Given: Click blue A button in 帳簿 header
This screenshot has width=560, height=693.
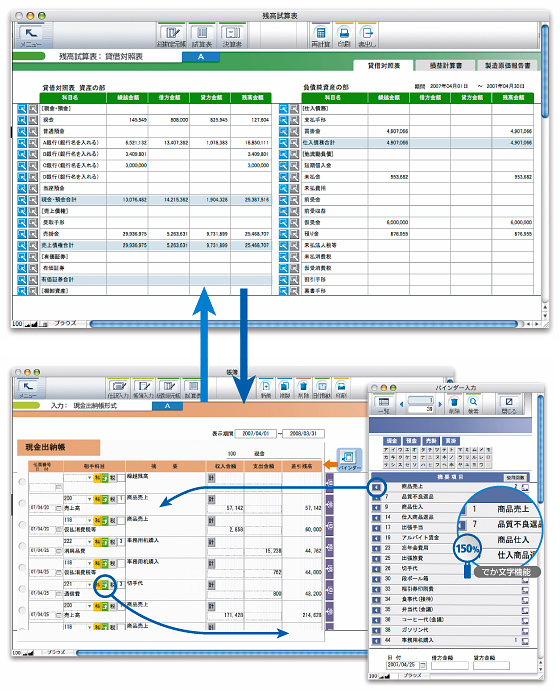Looking at the screenshot, I should pos(168,406).
